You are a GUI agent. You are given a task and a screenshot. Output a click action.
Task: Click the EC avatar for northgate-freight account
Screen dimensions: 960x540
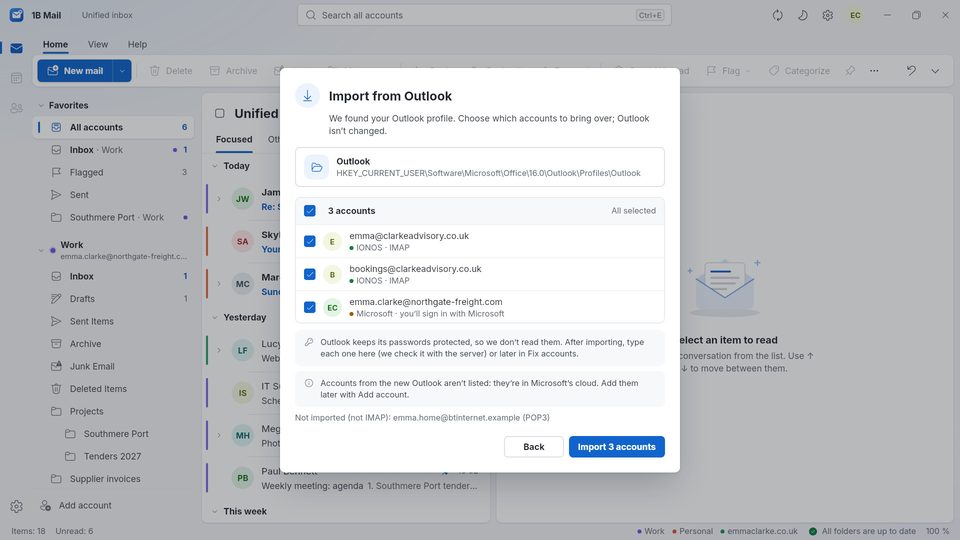332,307
